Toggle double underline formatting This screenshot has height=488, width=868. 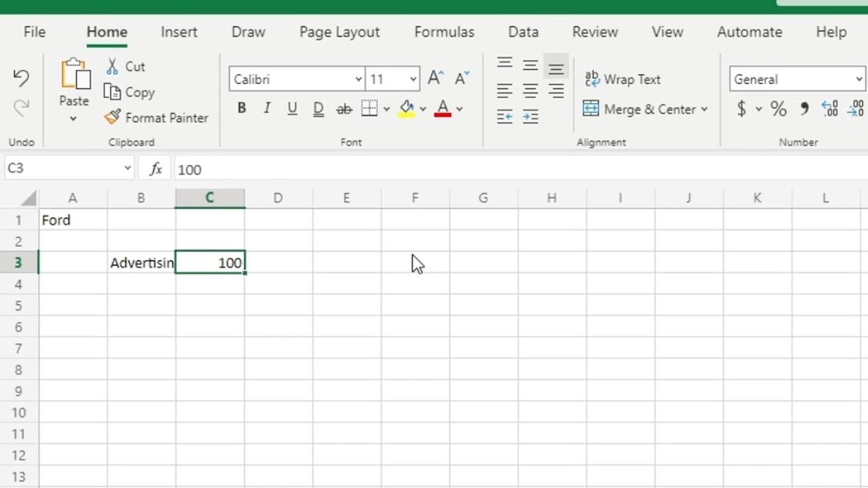point(318,109)
